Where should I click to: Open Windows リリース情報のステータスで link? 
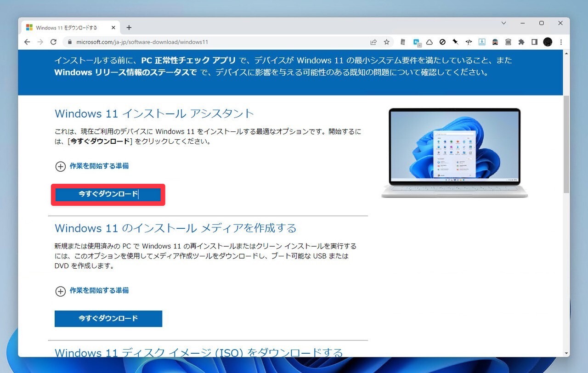(x=125, y=72)
